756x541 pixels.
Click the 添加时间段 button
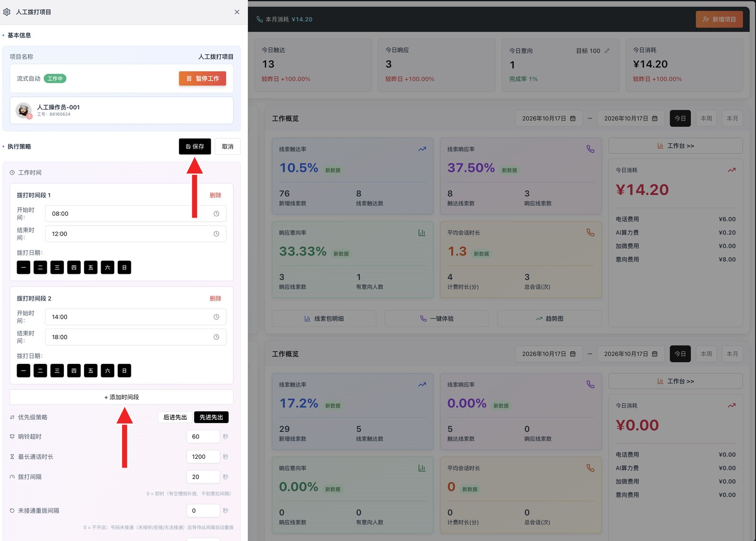pyautogui.click(x=121, y=397)
